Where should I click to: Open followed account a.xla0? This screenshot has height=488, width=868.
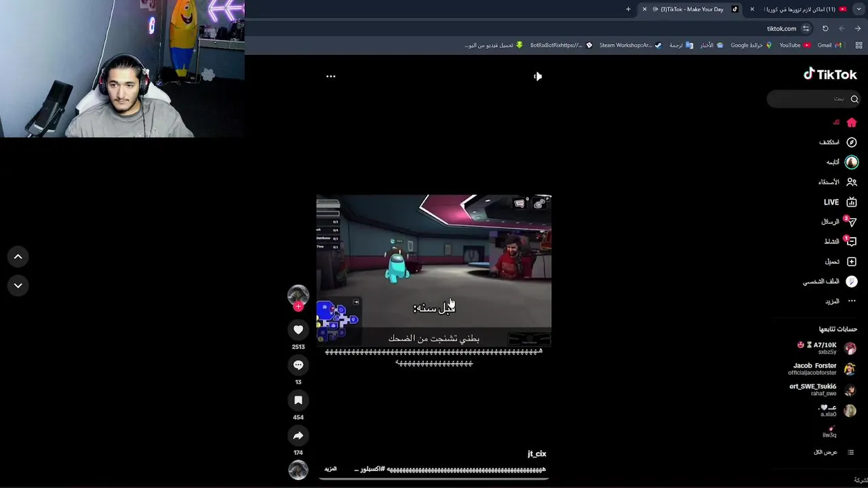click(837, 411)
